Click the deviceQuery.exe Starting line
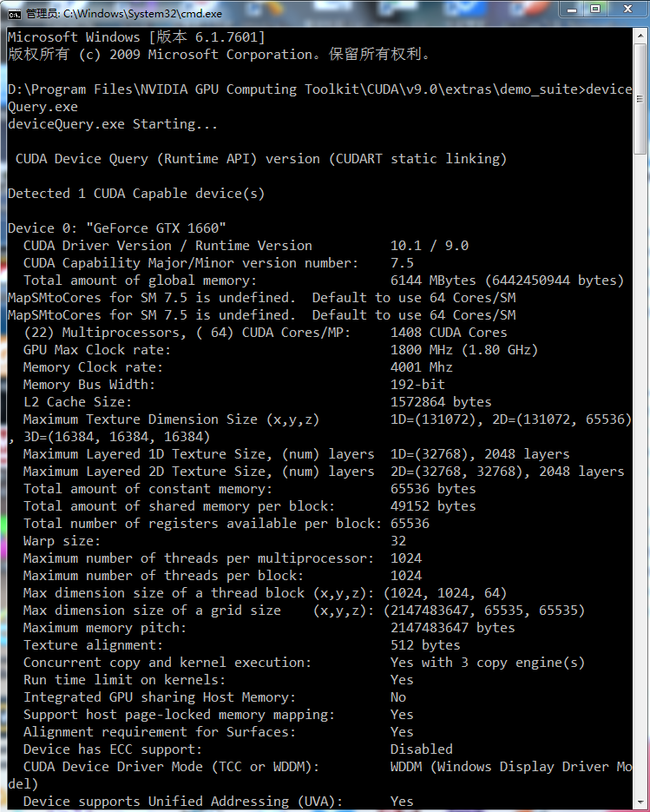This screenshot has height=812, width=650. 113,124
